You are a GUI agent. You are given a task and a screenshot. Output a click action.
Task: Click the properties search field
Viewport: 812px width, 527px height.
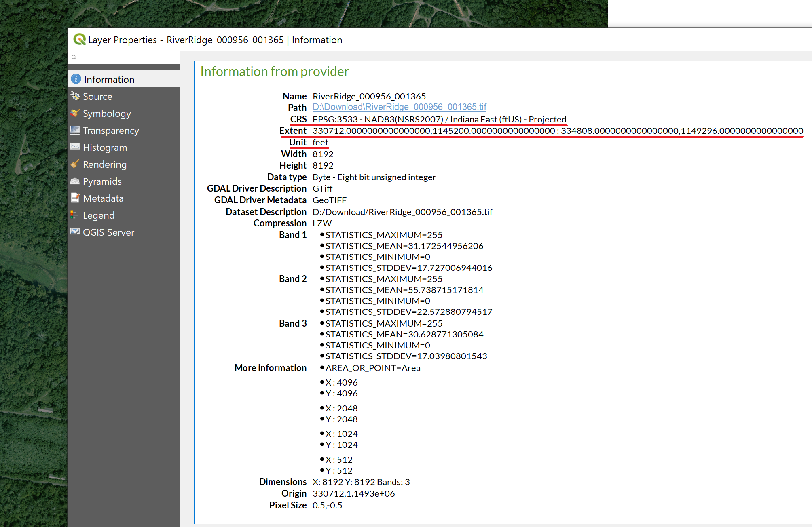click(x=124, y=57)
